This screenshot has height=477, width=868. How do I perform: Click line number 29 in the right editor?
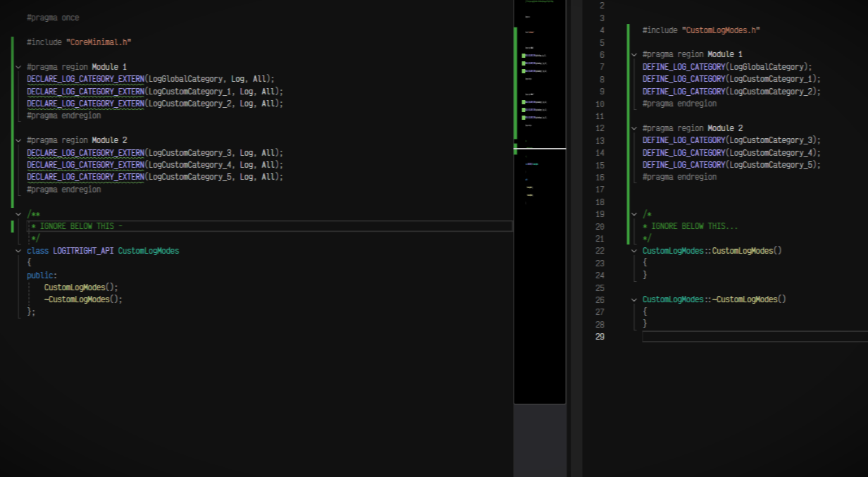(600, 336)
